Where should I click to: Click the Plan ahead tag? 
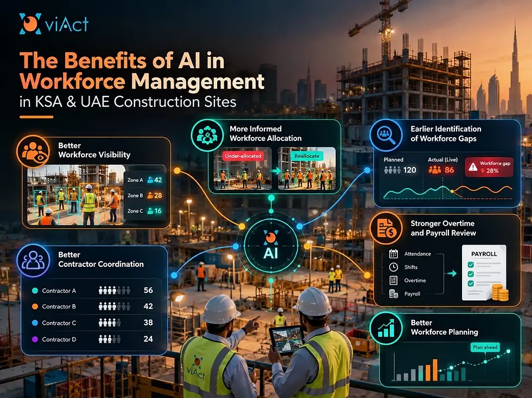coord(485,347)
